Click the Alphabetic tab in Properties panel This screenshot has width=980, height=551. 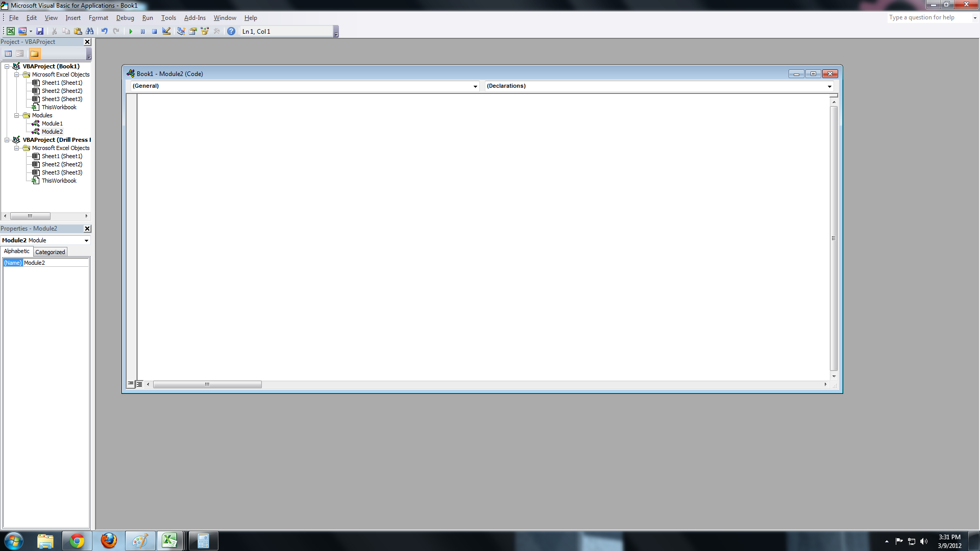16,251
